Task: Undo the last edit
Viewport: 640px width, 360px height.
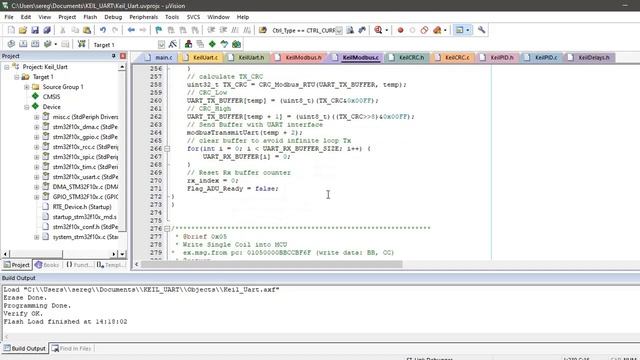Action: pos(103,30)
